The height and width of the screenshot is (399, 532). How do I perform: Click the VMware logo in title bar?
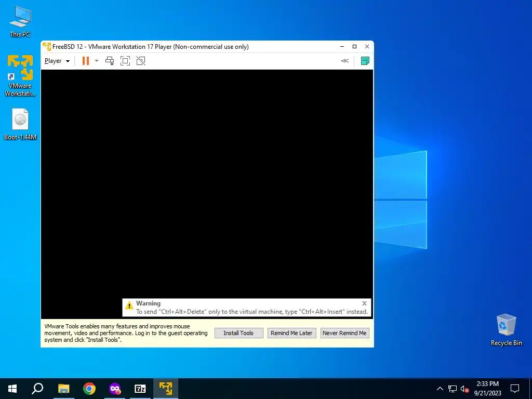[47, 46]
